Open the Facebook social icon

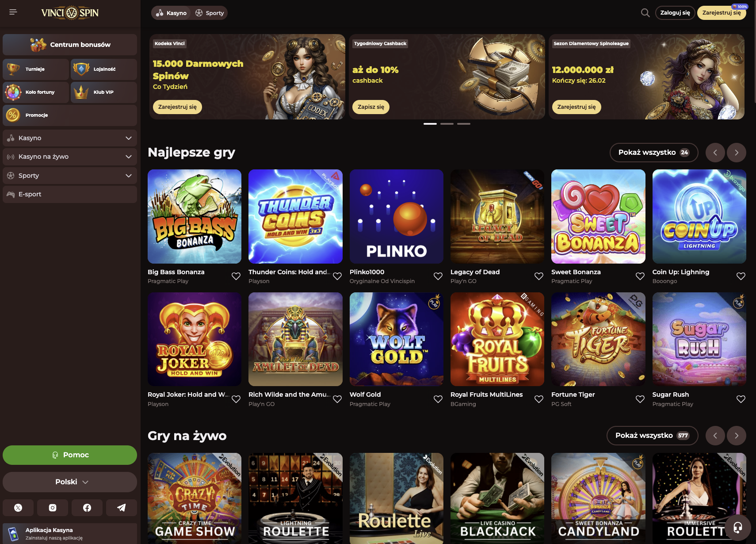(x=87, y=508)
